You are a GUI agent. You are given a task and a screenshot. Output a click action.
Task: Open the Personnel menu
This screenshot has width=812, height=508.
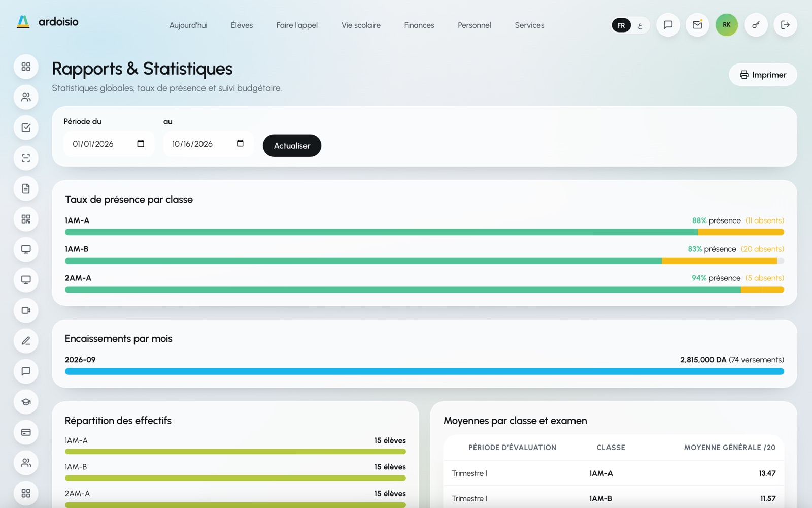[x=475, y=25]
